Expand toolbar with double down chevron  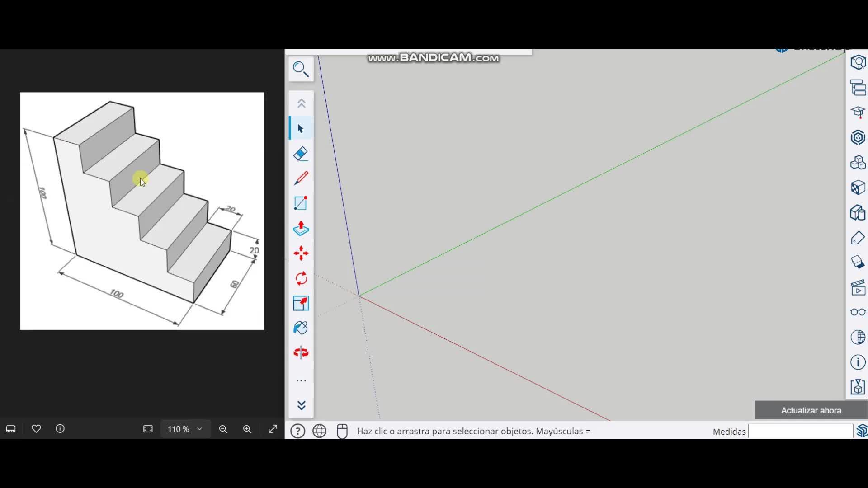pos(301,405)
